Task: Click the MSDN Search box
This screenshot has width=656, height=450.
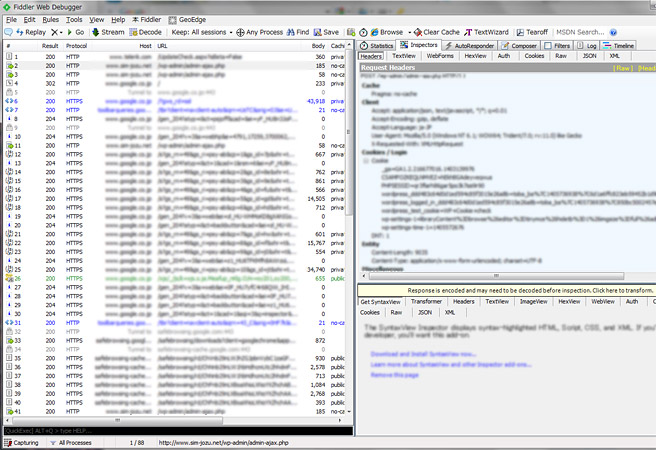Action: coord(580,32)
